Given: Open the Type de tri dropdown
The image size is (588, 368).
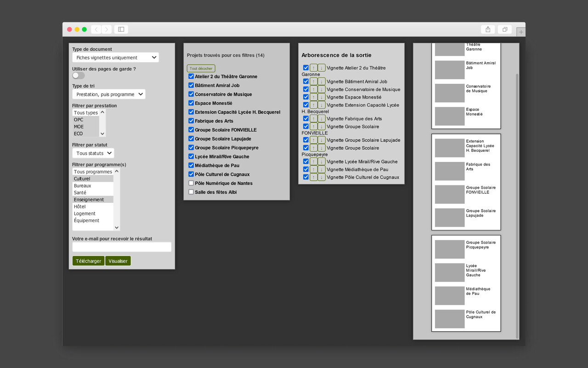Looking at the screenshot, I should pyautogui.click(x=108, y=94).
